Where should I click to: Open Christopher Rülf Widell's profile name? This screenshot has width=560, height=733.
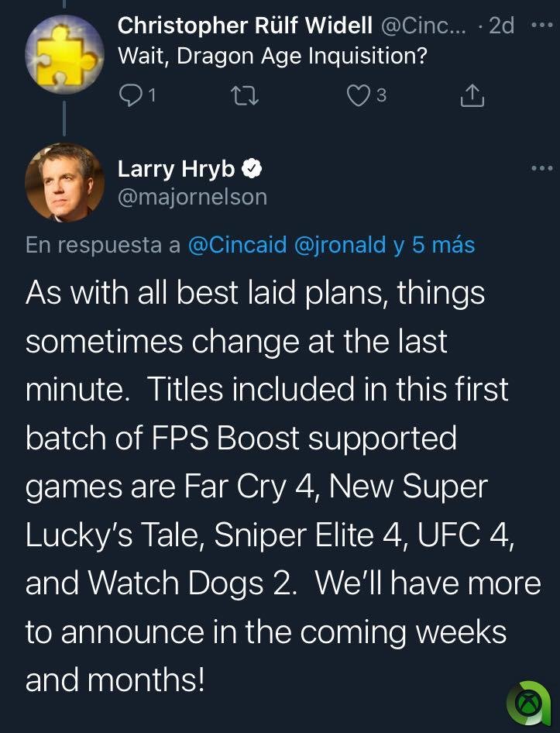click(x=245, y=26)
